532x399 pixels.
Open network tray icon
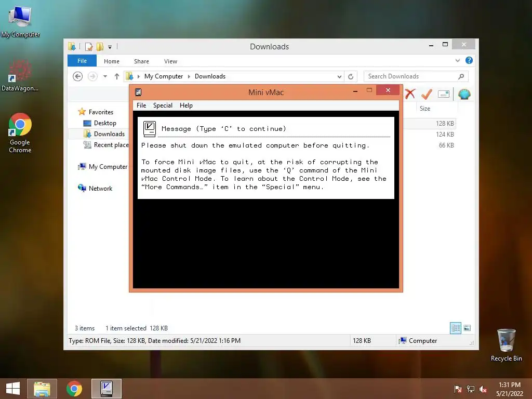471,389
